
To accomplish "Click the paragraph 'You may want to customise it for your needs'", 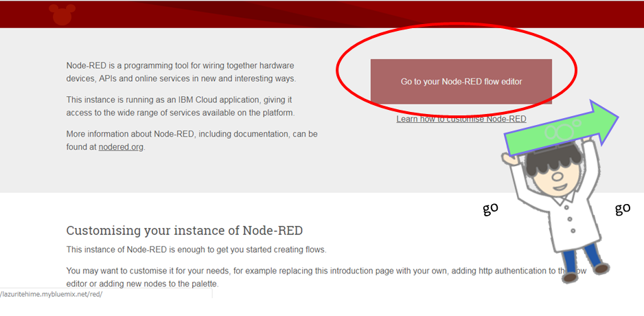I will click(327, 277).
